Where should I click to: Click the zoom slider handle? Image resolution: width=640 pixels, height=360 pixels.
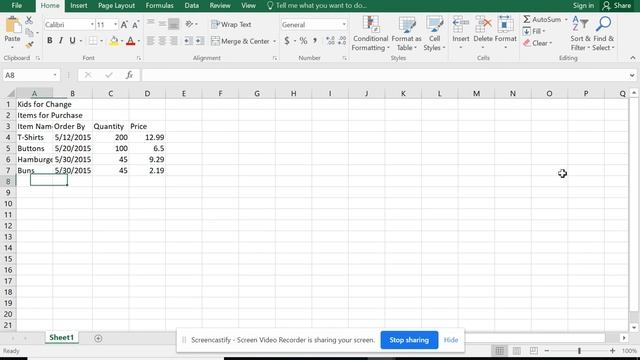point(579,351)
